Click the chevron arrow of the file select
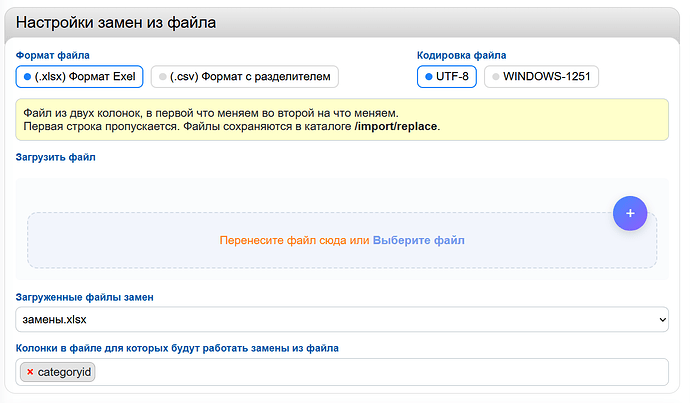 tap(659, 319)
